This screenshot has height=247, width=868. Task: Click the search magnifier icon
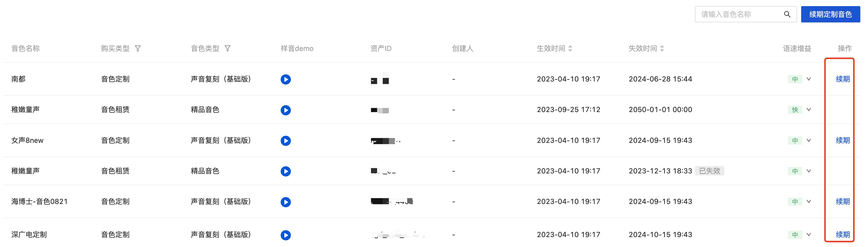(787, 15)
